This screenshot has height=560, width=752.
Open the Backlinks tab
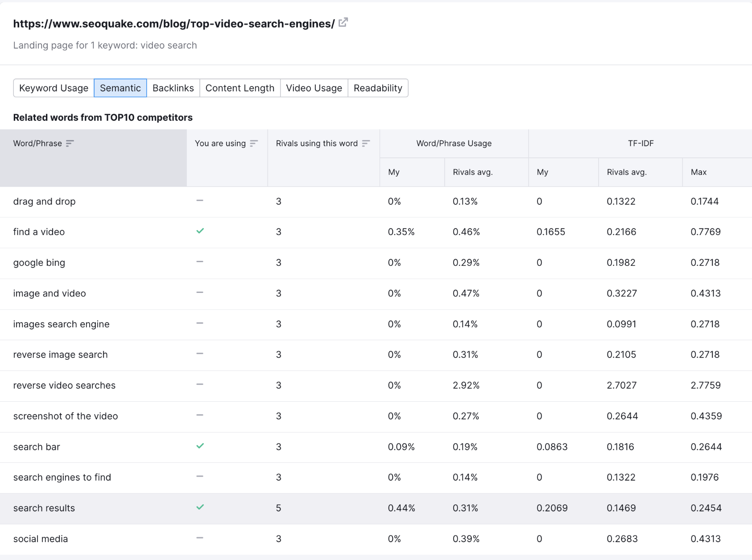pyautogui.click(x=173, y=88)
